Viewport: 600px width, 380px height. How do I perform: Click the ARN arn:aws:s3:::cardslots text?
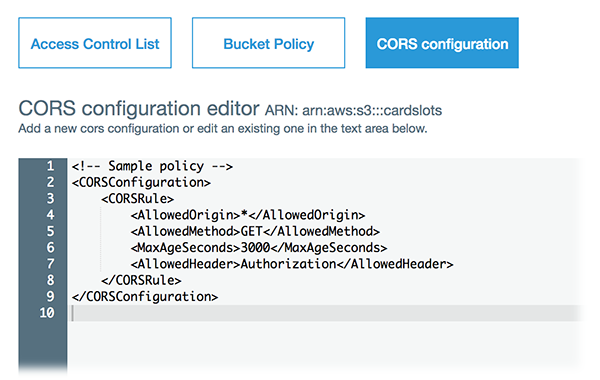point(354,111)
